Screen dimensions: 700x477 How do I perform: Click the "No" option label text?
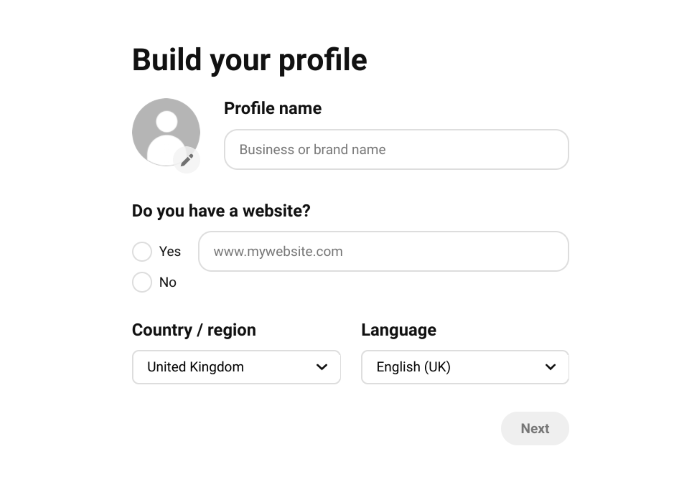point(168,282)
